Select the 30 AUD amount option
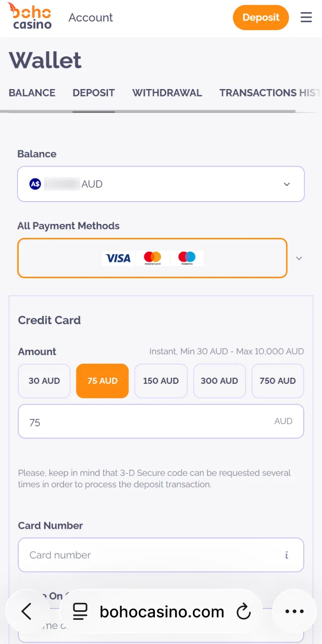 click(44, 381)
